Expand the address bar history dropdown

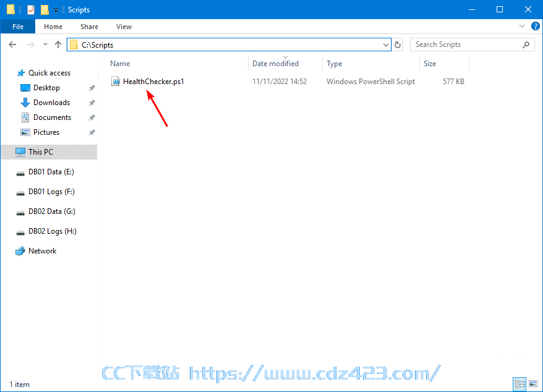386,45
